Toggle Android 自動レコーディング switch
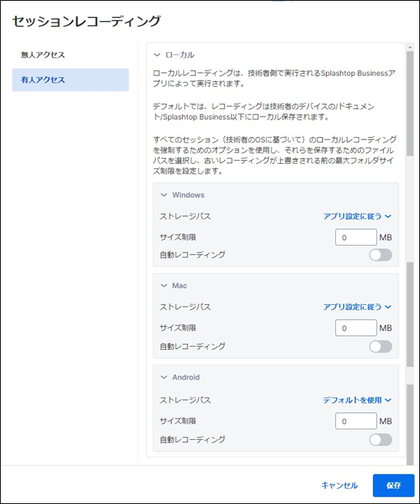 pyautogui.click(x=380, y=440)
